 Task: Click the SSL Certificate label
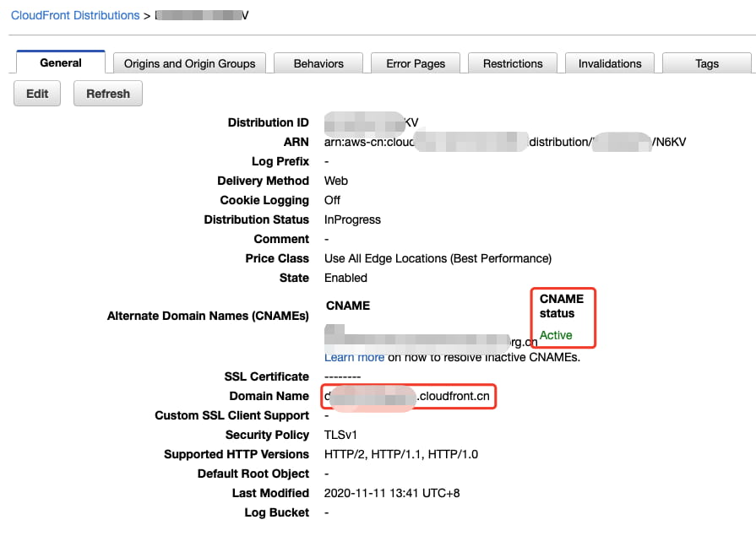point(267,376)
